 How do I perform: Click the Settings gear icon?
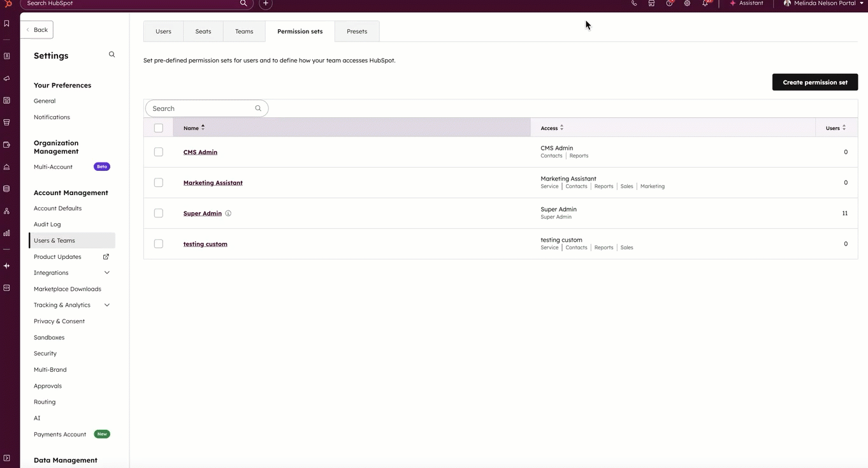pos(687,3)
